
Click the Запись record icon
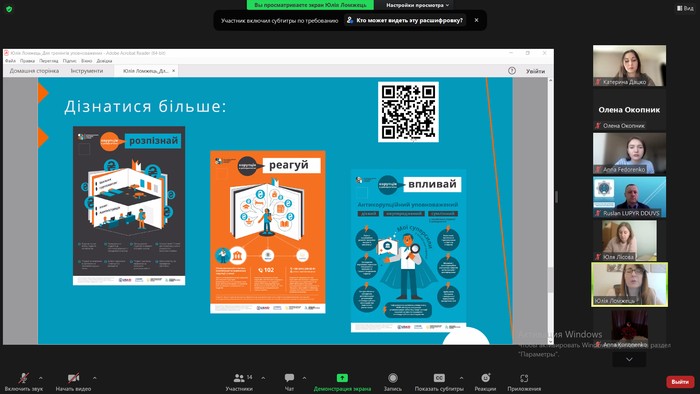pyautogui.click(x=393, y=378)
